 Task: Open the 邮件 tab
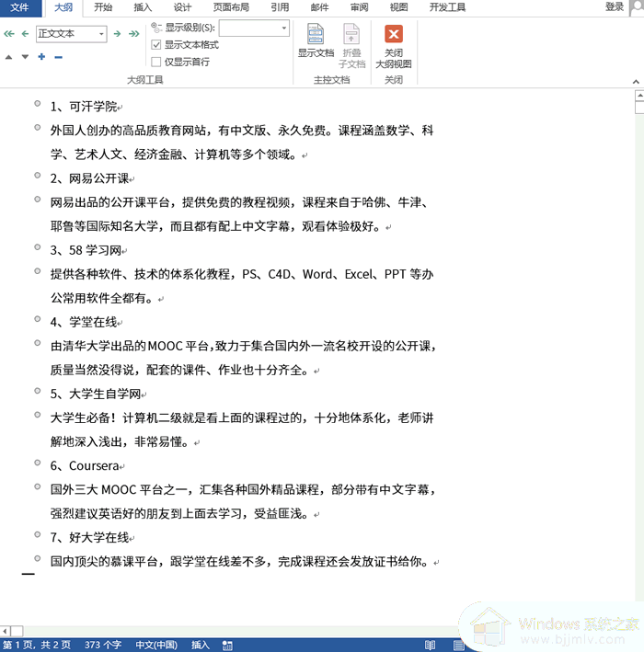point(319,7)
